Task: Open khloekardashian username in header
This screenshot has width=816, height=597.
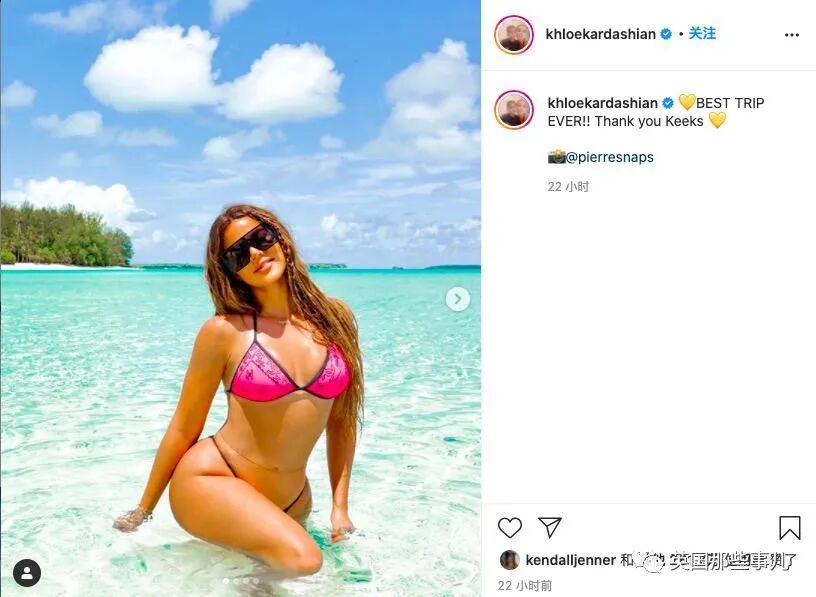Action: pos(601,34)
